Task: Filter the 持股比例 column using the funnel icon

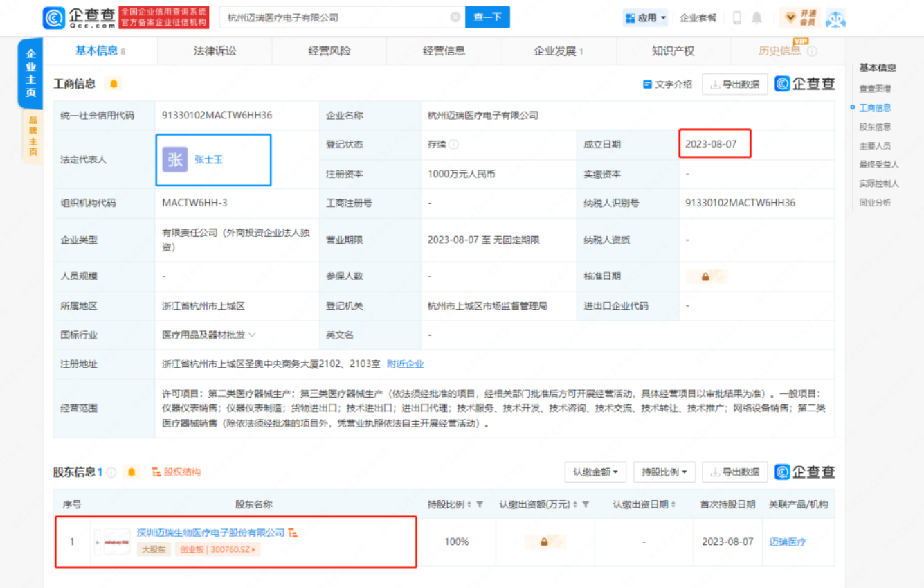Action: 480,504
